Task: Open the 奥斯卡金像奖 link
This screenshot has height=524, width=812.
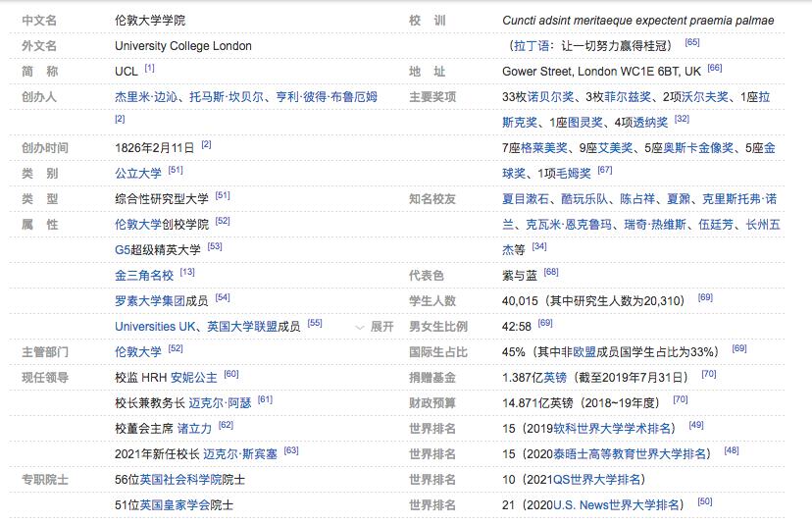Action: tap(698, 148)
